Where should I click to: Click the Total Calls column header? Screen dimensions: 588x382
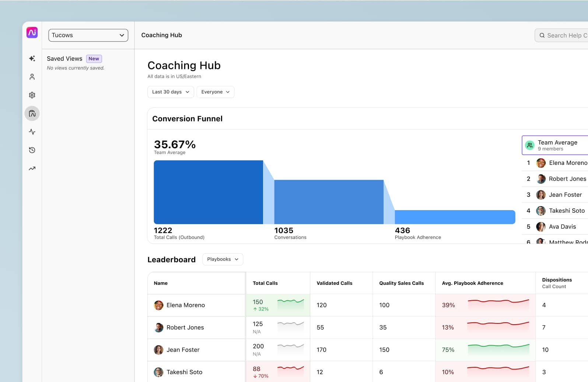point(265,283)
